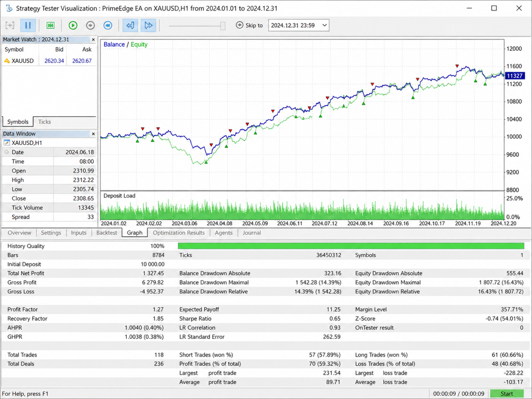This screenshot has width=532, height=399.
Task: Select XAUUSD row in Market Watch
Action: (x=49, y=61)
